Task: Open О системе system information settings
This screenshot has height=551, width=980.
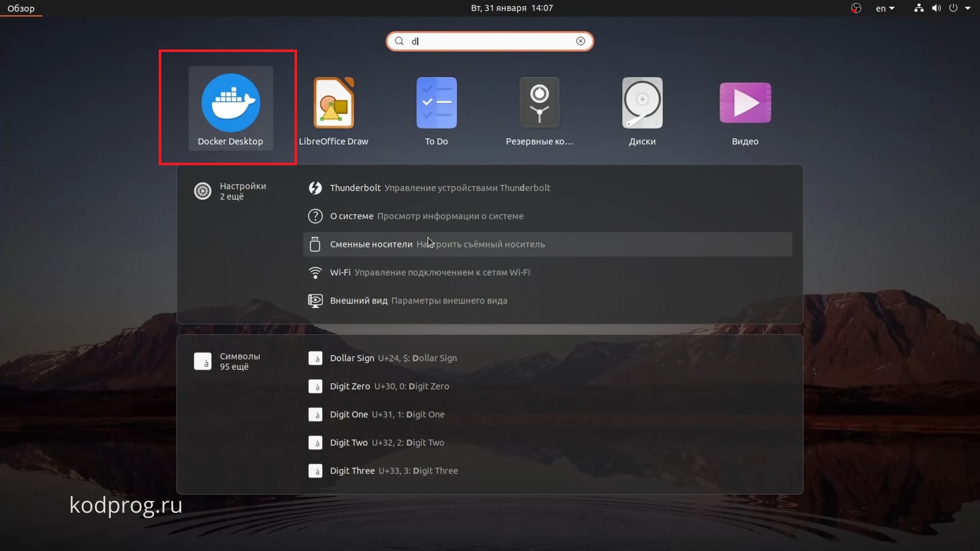Action: point(547,216)
